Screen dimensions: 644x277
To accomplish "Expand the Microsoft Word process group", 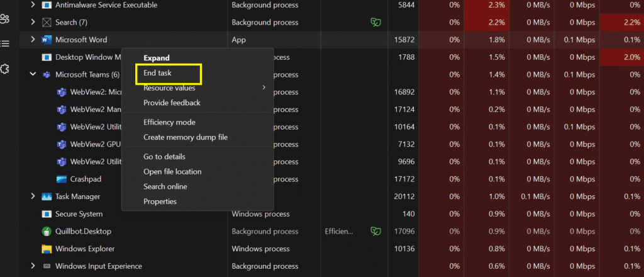I will tap(33, 40).
